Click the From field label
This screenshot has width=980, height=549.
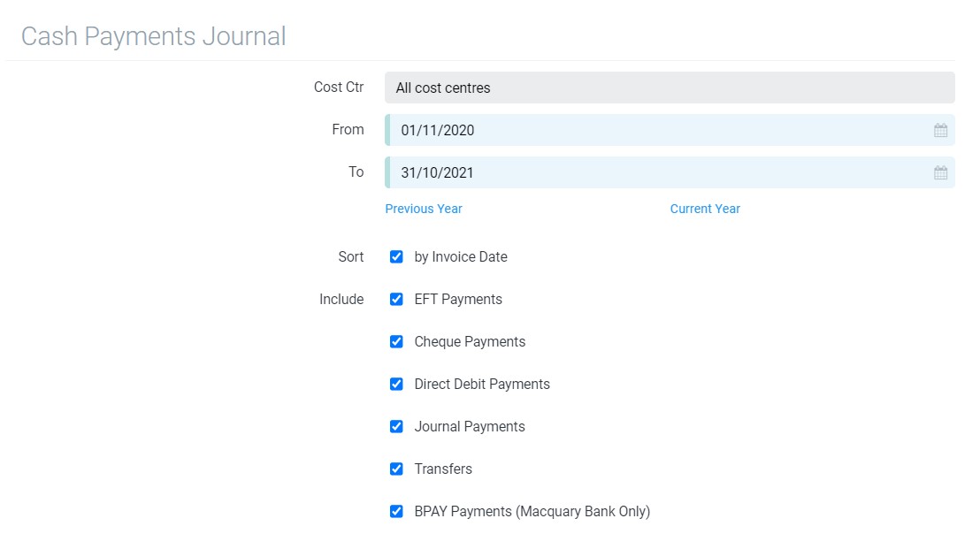click(348, 129)
